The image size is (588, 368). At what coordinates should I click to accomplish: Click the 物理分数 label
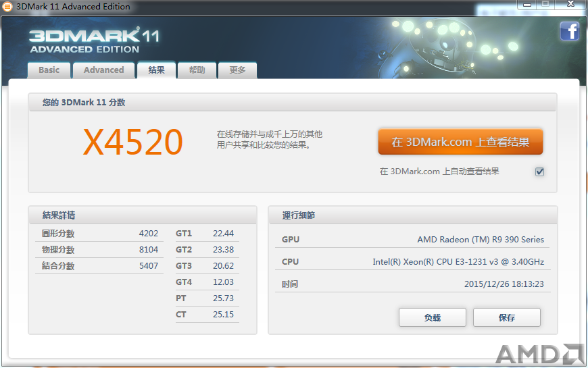(58, 250)
